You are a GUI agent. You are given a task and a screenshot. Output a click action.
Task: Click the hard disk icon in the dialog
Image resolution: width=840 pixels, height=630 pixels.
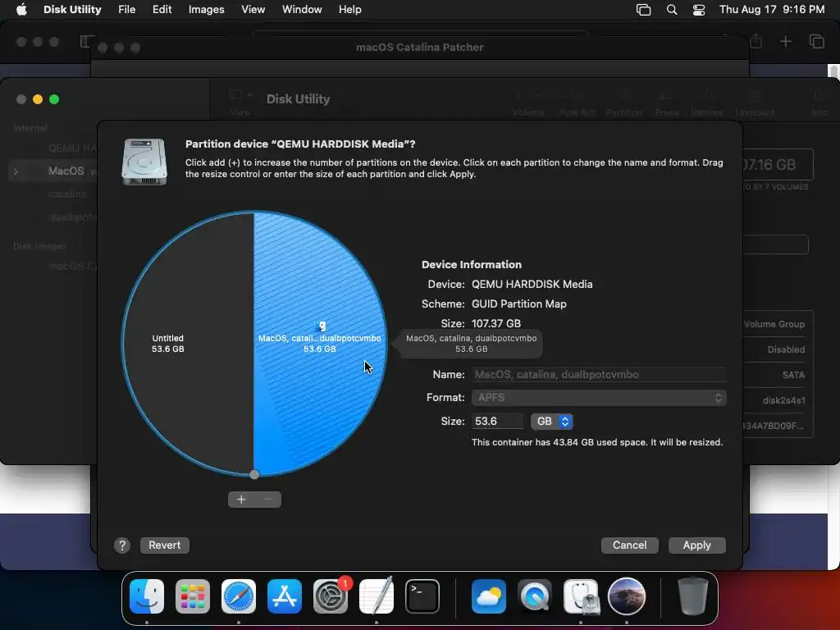pyautogui.click(x=144, y=162)
